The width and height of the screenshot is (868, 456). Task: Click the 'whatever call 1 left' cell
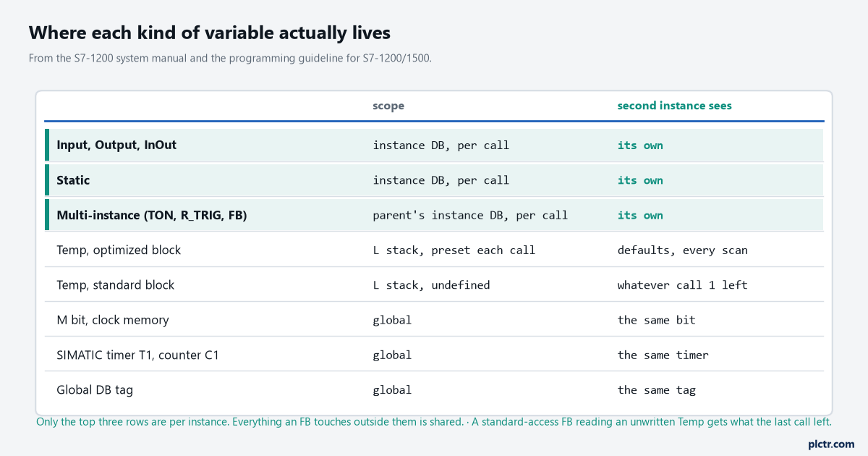coord(682,285)
